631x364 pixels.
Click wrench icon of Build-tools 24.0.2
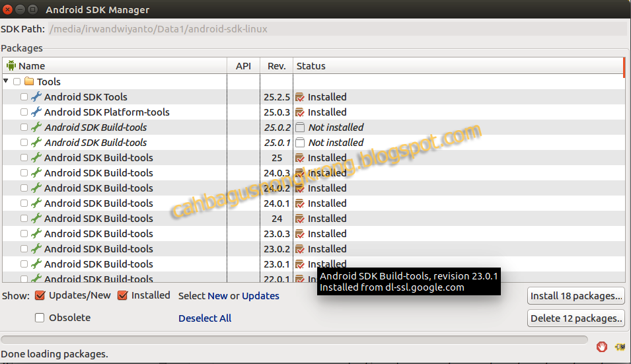pyautogui.click(x=36, y=188)
